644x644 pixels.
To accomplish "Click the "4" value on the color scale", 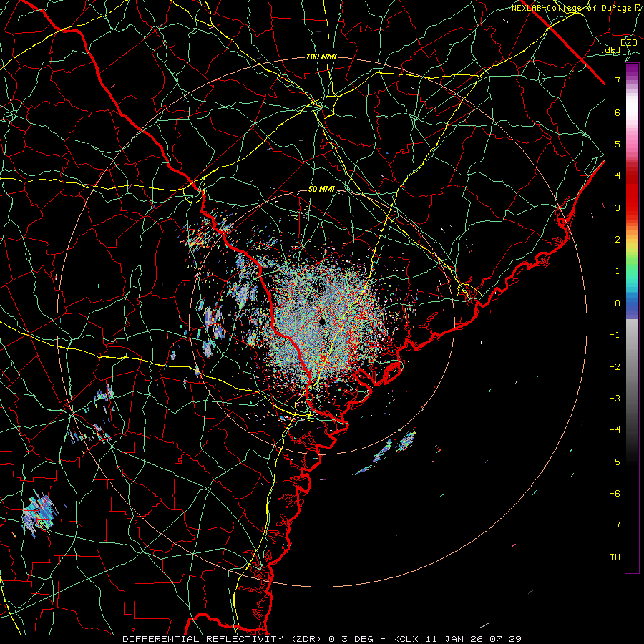I will click(x=618, y=176).
